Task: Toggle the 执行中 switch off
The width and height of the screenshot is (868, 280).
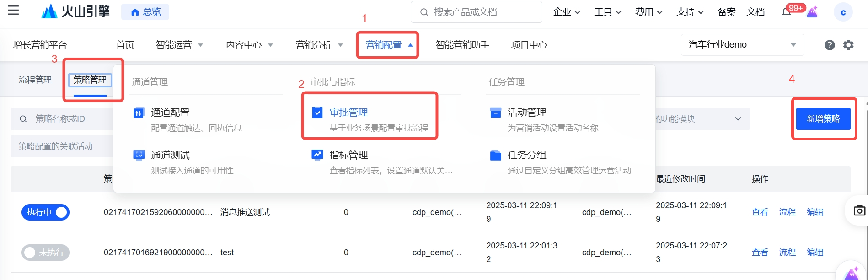Action: [45, 212]
